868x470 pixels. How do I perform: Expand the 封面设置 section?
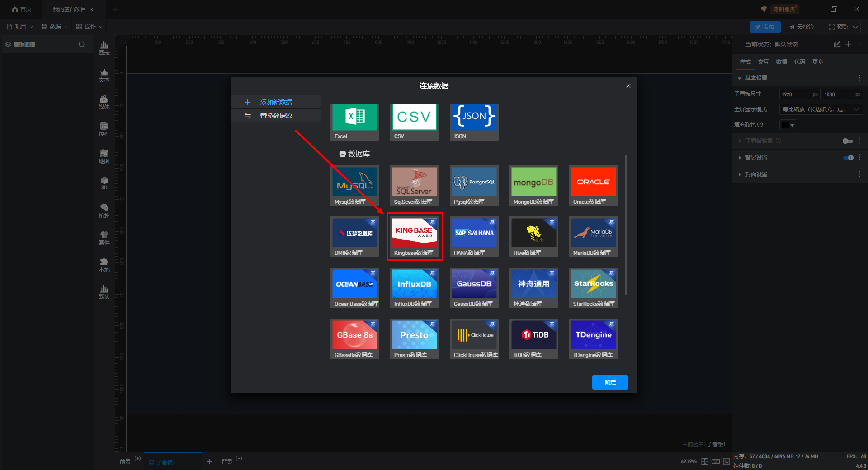point(740,174)
